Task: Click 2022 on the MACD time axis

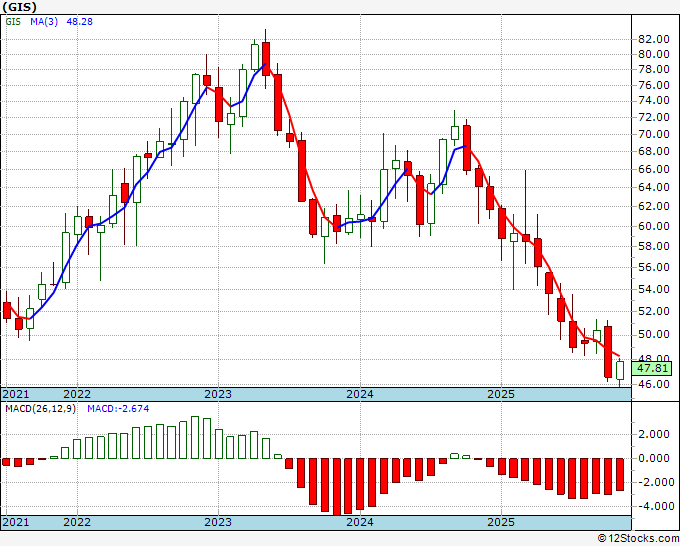Action: point(77,522)
